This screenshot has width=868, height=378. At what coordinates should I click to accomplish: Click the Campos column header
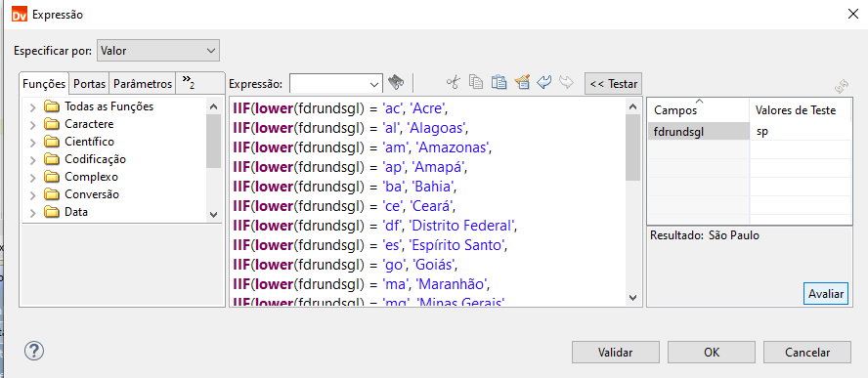[x=698, y=110]
